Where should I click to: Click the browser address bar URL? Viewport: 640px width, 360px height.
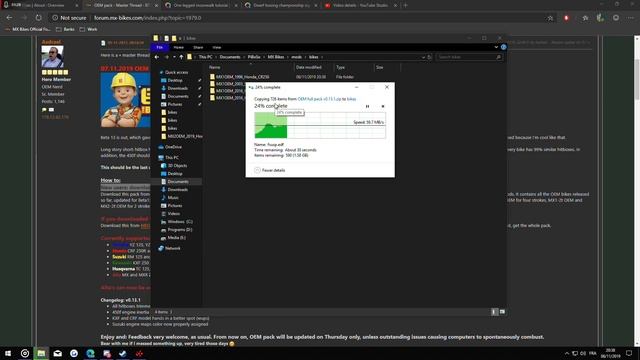(148, 18)
